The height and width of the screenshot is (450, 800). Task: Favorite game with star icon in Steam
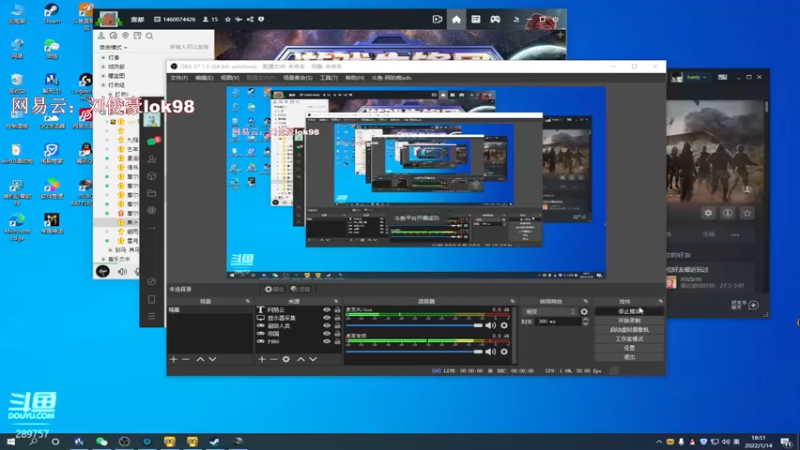[x=747, y=213]
